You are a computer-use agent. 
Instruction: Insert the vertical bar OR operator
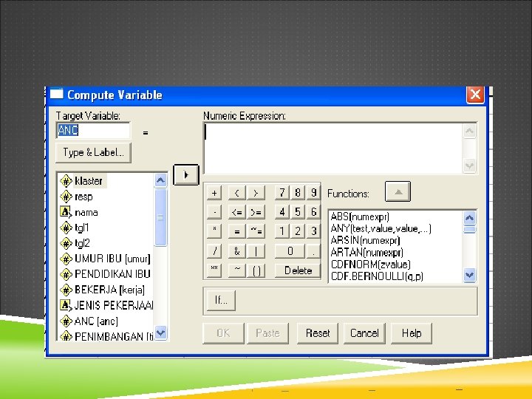(256, 251)
